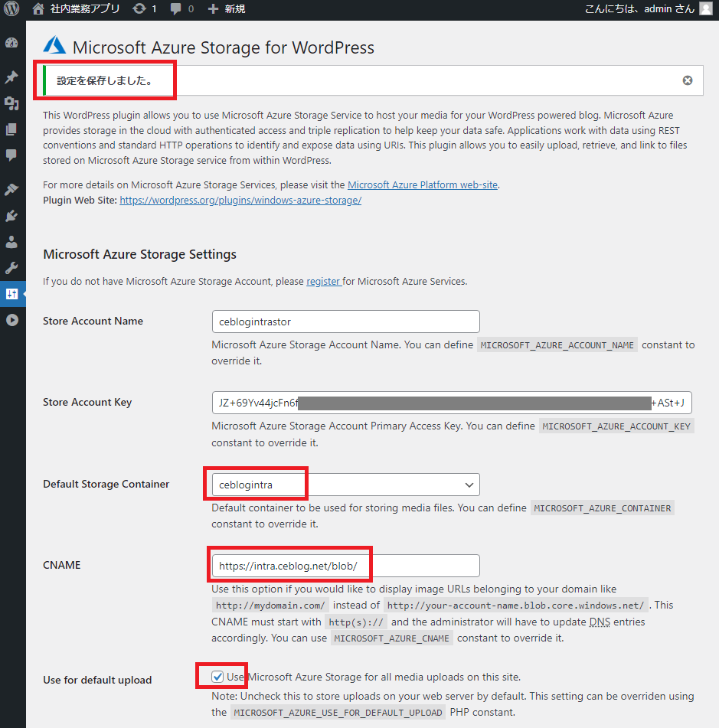Open Dashboard from the sidebar

pyautogui.click(x=11, y=43)
